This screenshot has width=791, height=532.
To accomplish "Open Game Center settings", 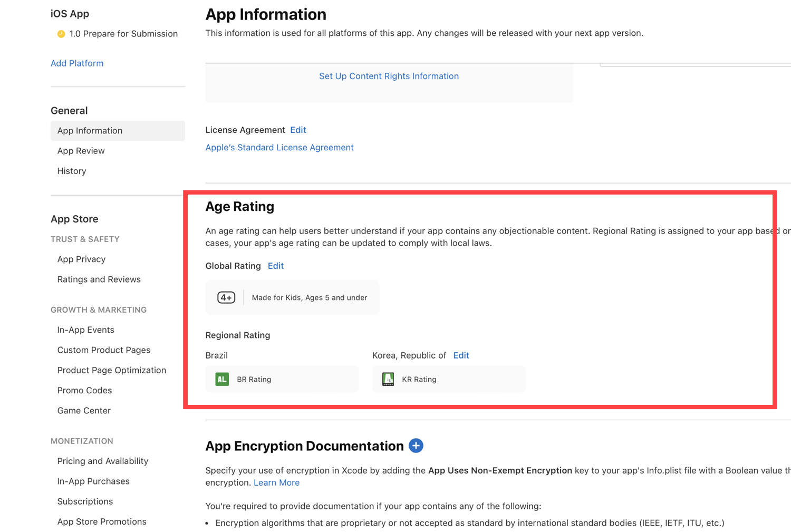I will click(x=84, y=410).
